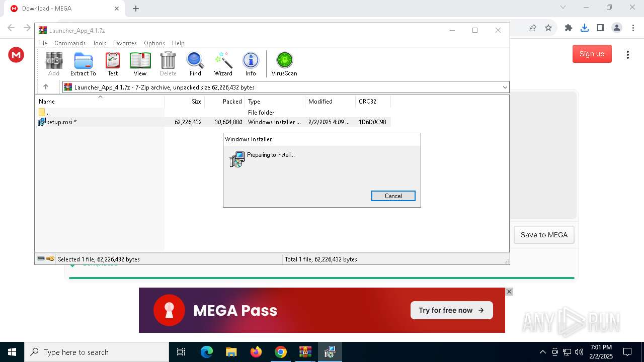
Task: Open the Help menu
Action: [x=178, y=43]
